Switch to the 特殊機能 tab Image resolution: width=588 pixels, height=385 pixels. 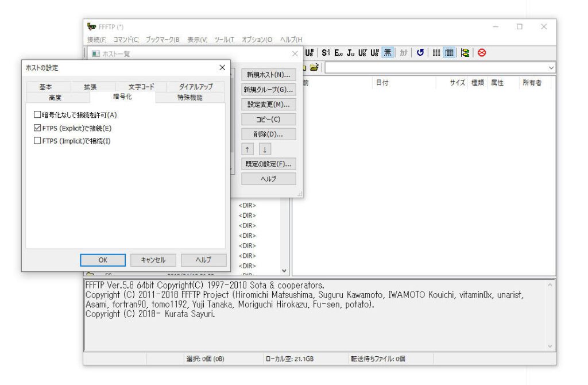click(x=189, y=97)
